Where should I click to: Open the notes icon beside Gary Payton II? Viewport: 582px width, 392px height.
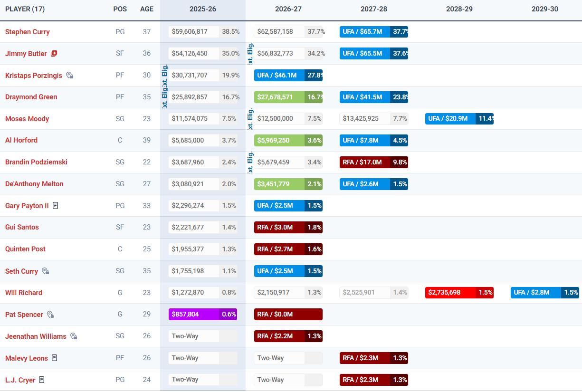(x=56, y=206)
